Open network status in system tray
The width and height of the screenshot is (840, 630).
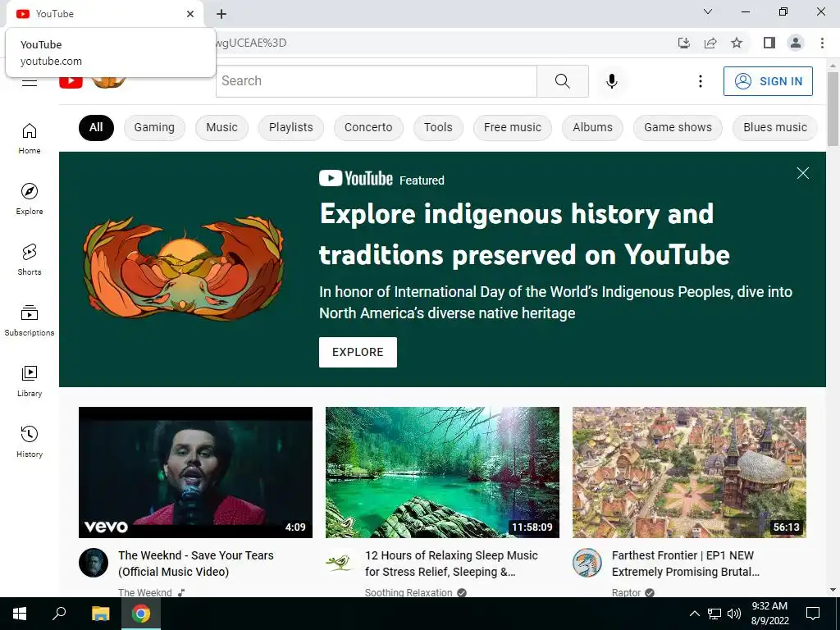(714, 614)
